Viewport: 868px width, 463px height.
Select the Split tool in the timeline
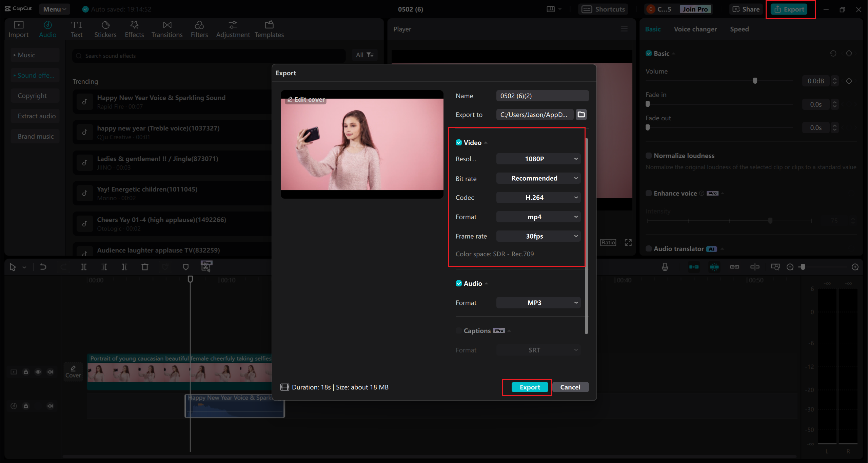(x=84, y=267)
